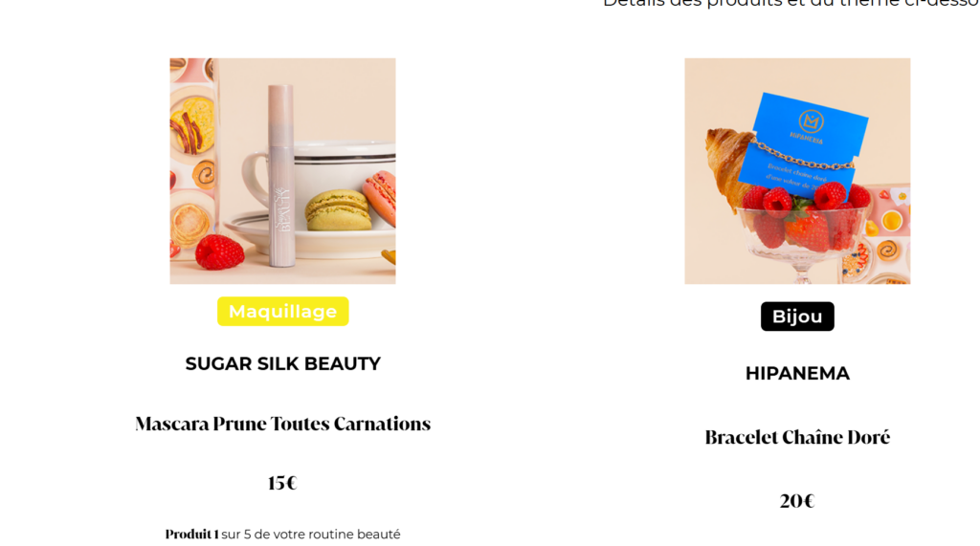Click the 20€ bracelet price
This screenshot has height=546, width=980.
tap(797, 501)
